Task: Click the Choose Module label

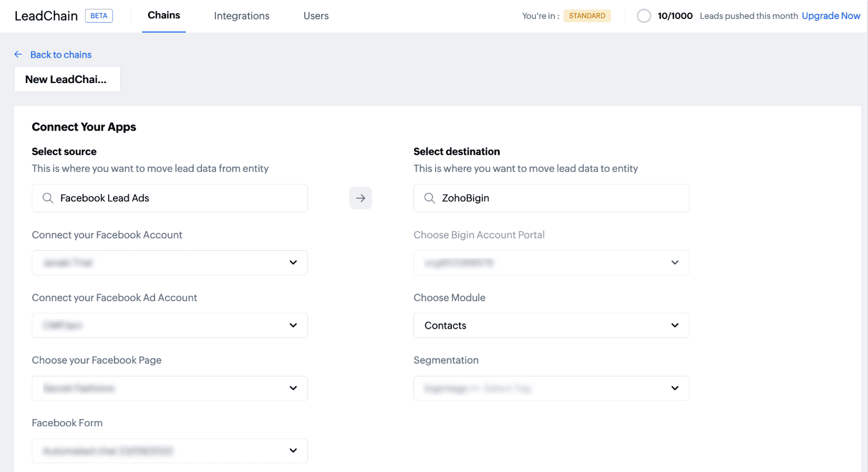Action: (x=450, y=297)
